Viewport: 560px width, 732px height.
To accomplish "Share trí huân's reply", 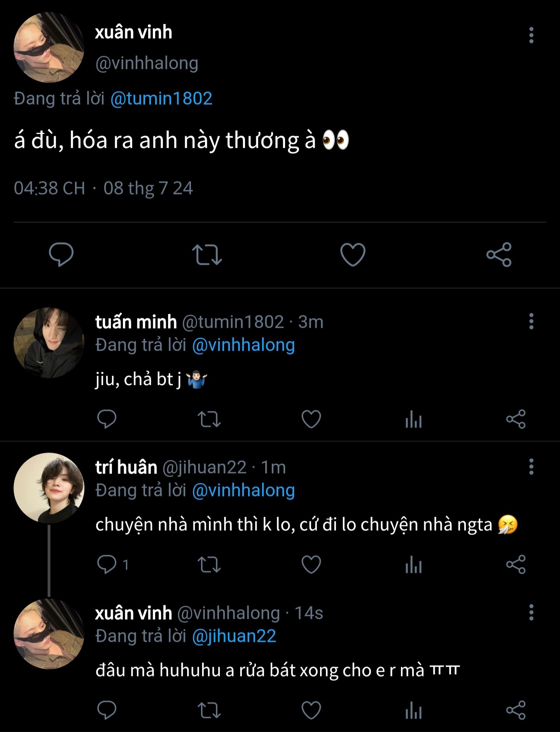I will pos(516,564).
